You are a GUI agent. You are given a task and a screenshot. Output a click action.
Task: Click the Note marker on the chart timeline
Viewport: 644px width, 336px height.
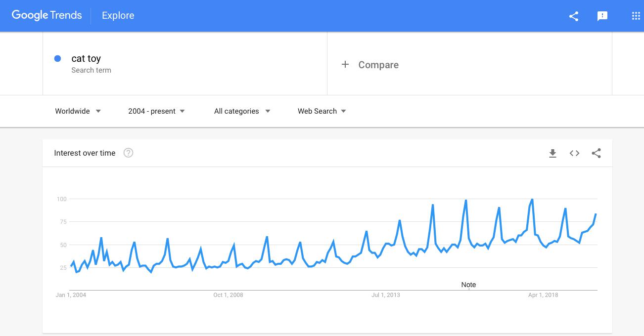(x=468, y=285)
